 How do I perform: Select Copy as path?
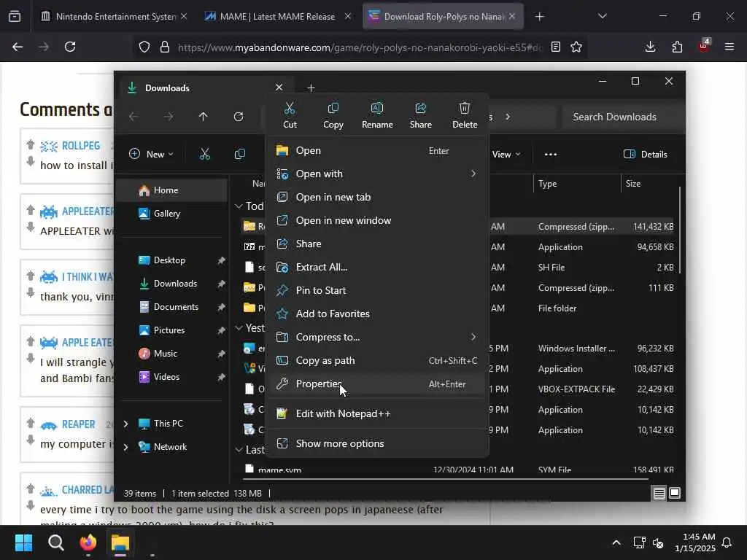click(377, 360)
